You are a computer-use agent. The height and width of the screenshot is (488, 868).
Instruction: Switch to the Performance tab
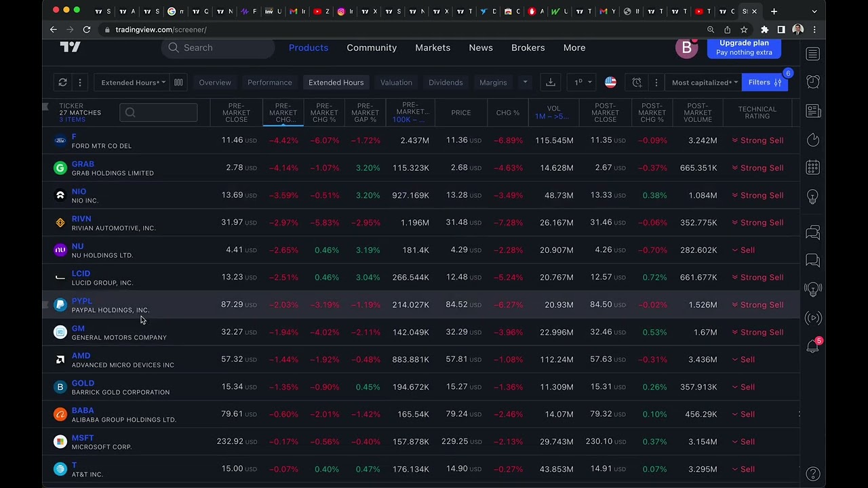[270, 82]
